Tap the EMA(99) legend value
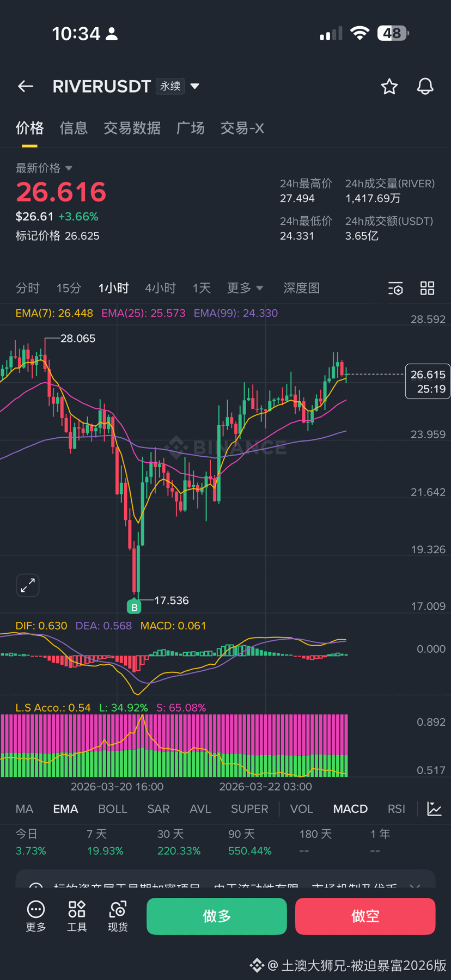451x980 pixels. [236, 313]
